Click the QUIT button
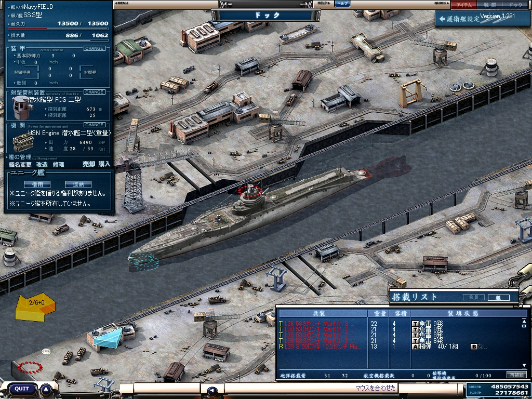Image resolution: width=532 pixels, height=399 pixels. 22,389
